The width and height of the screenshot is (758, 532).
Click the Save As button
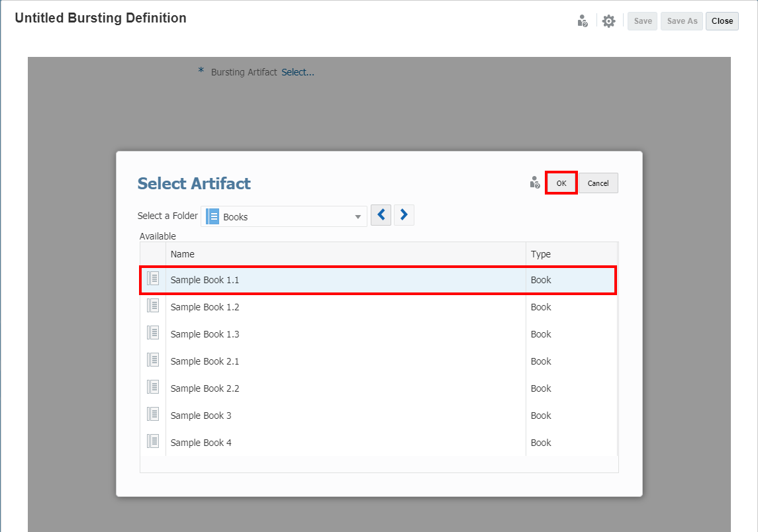[x=681, y=21]
